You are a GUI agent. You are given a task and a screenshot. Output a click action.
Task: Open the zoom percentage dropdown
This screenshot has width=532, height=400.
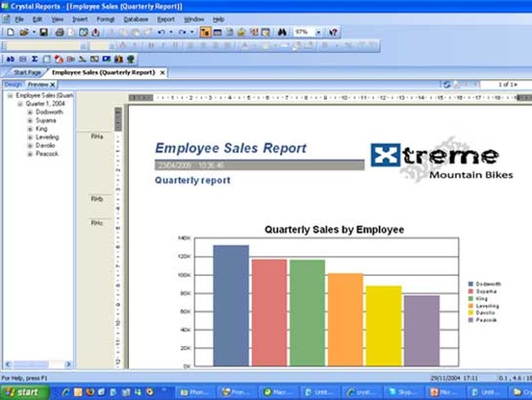(318, 33)
